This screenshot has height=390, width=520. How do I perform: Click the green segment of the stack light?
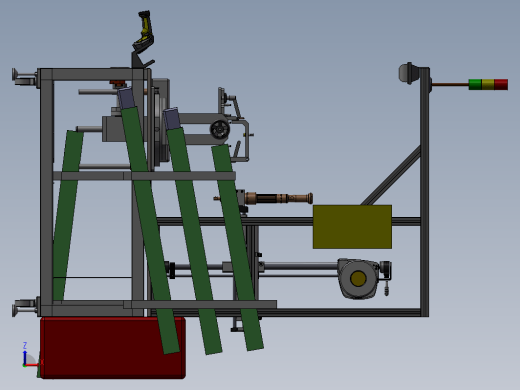(x=475, y=84)
